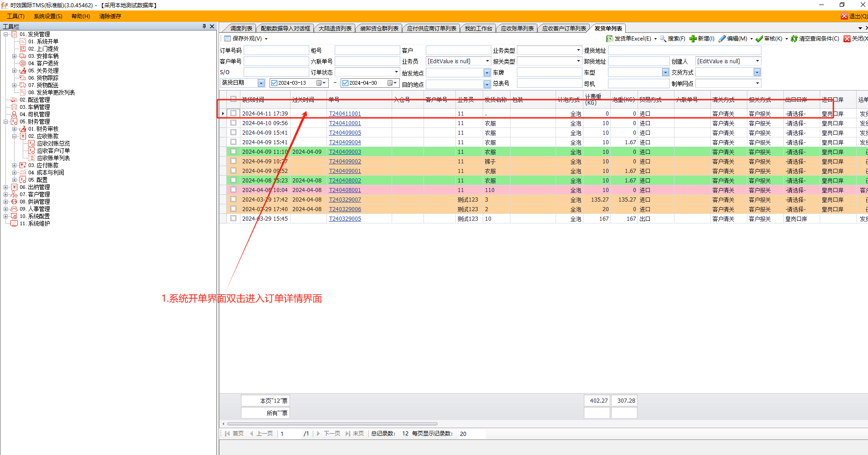Switch to the 调度列表 tab
The width and height of the screenshot is (868, 455).
click(x=241, y=28)
